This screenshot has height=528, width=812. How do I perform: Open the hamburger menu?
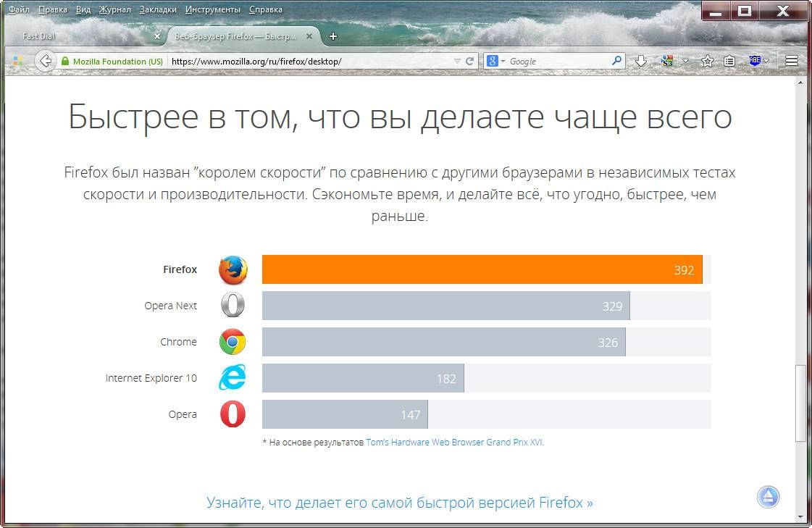point(791,61)
